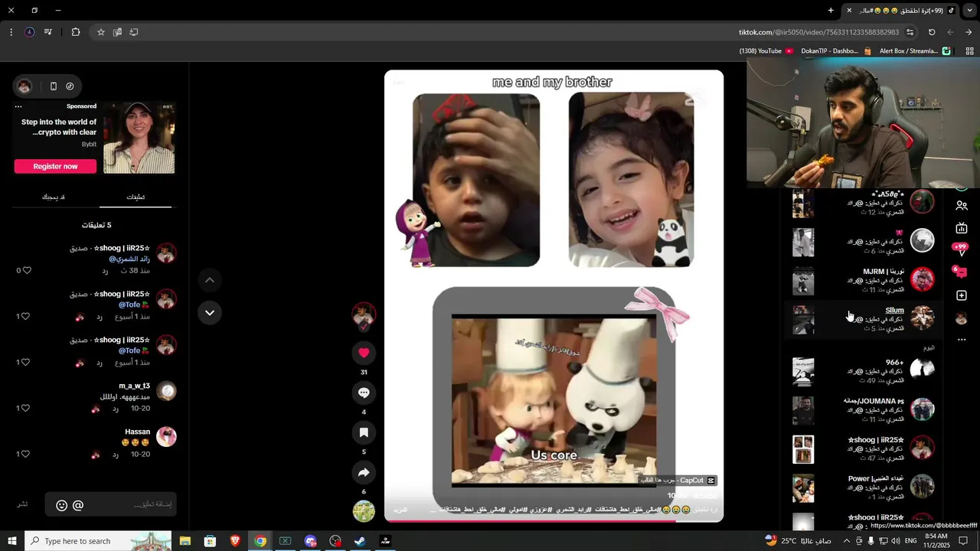The image size is (980, 551).
Task: Open the messages icon with the red badge
Action: click(961, 272)
